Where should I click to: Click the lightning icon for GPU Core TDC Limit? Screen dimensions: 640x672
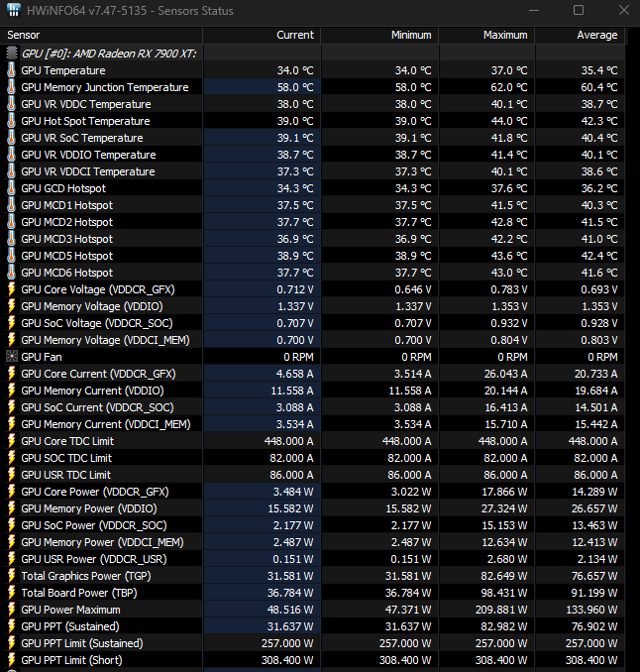12,441
